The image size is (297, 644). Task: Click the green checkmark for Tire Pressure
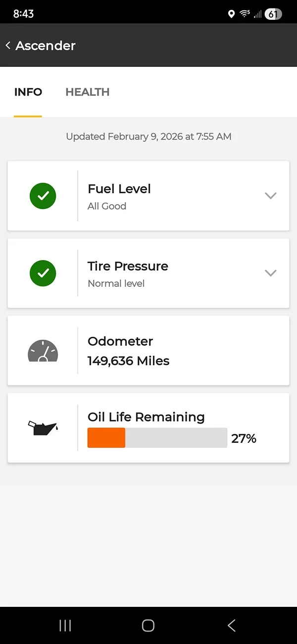(x=43, y=273)
